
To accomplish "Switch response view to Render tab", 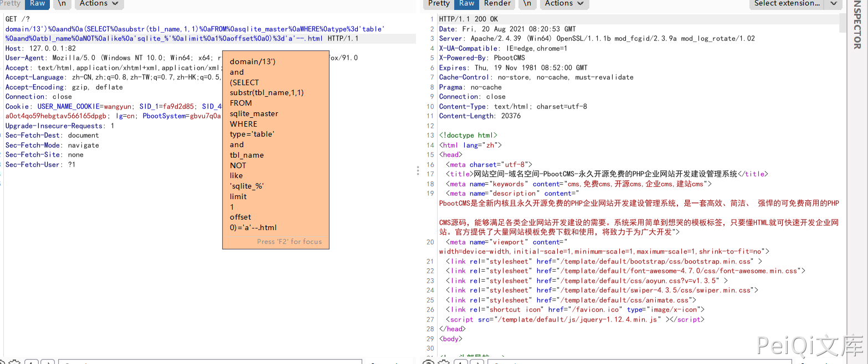I will pyautogui.click(x=497, y=3).
